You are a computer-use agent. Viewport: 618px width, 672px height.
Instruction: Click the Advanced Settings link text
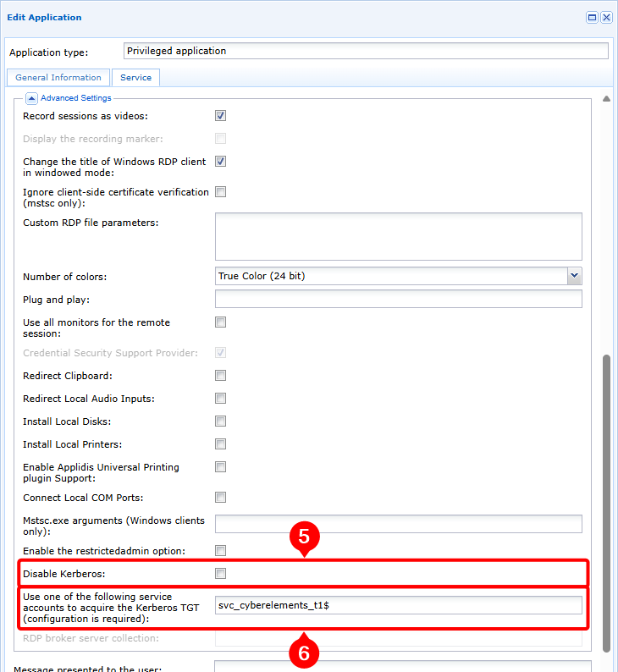[x=76, y=98]
